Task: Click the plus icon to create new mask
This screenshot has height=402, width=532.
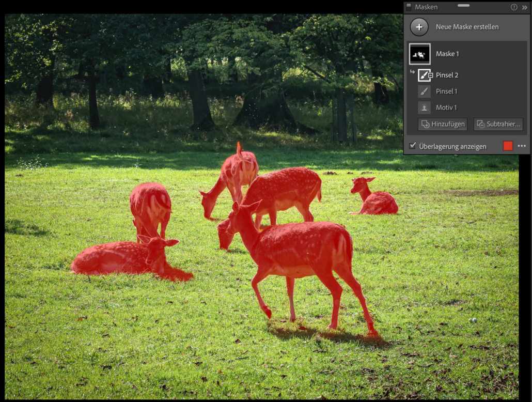Action: coord(419,27)
